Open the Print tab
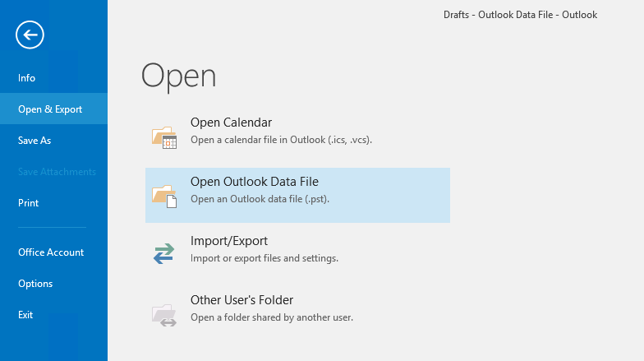The height and width of the screenshot is (361, 644). point(29,203)
